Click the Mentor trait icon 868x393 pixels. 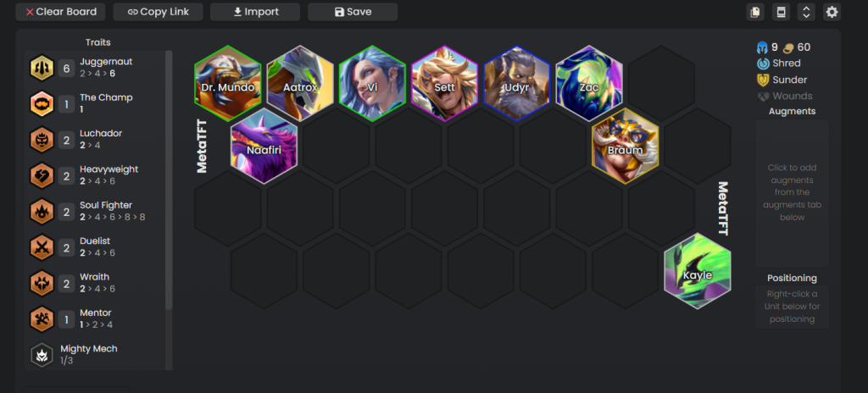42,319
